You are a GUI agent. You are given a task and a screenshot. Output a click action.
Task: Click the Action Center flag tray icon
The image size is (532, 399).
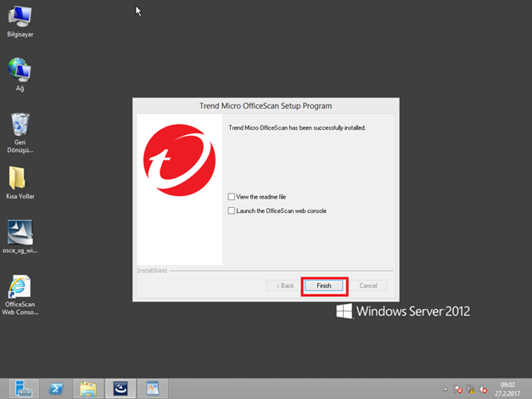click(x=458, y=389)
